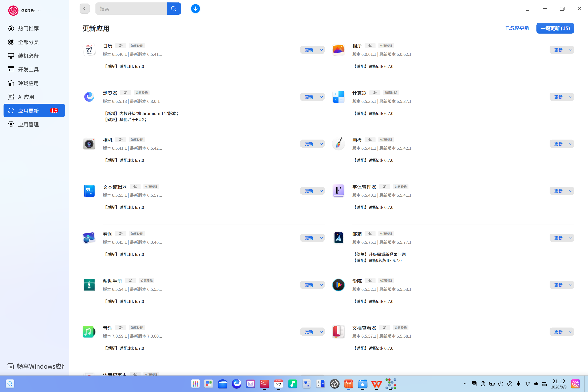Image resolution: width=588 pixels, height=392 pixels.
Task: Expand update options arrow for 相机
Action: (321, 144)
